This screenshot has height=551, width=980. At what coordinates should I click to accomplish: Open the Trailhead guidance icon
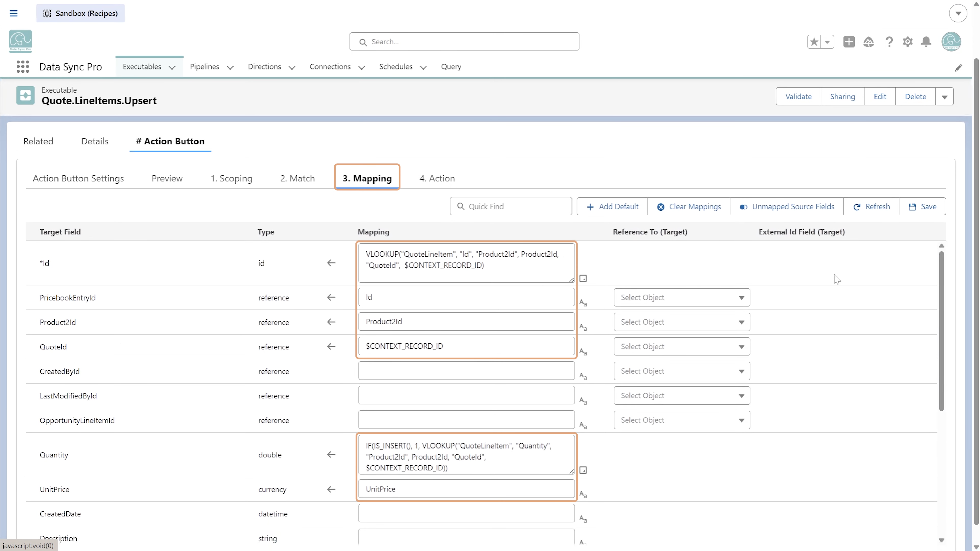pos(869,41)
